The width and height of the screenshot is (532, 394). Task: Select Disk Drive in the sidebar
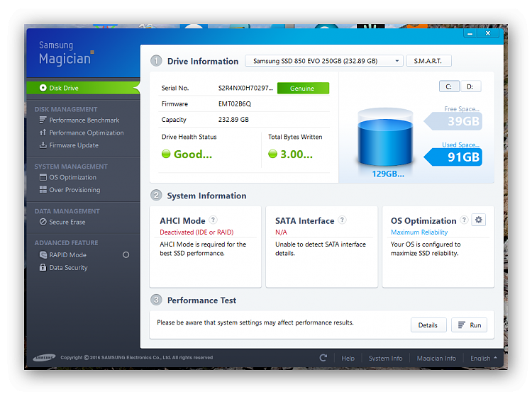point(83,88)
